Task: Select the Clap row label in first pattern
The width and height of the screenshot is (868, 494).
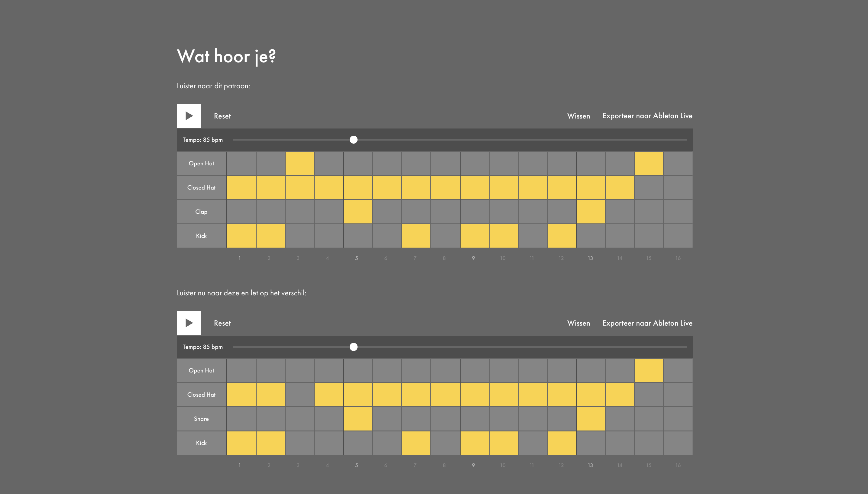Action: click(201, 212)
